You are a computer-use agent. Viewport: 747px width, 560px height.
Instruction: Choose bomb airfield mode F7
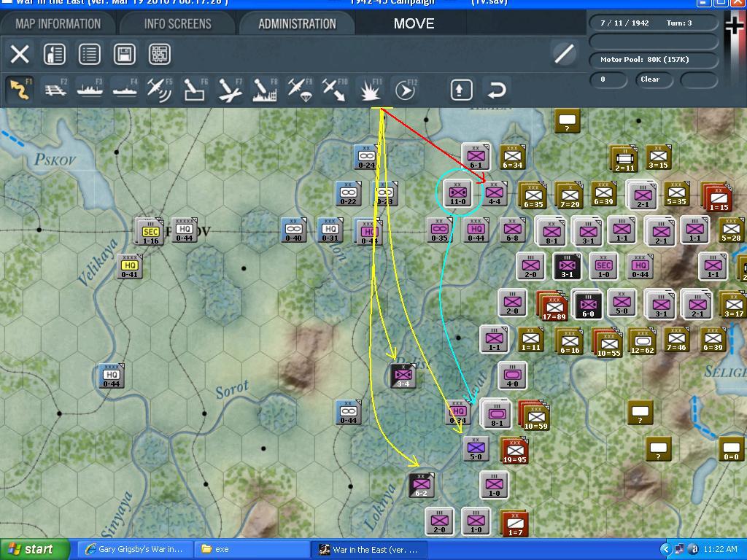pos(230,89)
